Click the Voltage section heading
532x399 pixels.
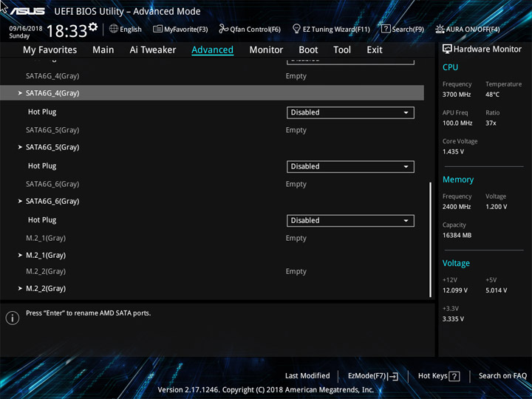tap(456, 263)
